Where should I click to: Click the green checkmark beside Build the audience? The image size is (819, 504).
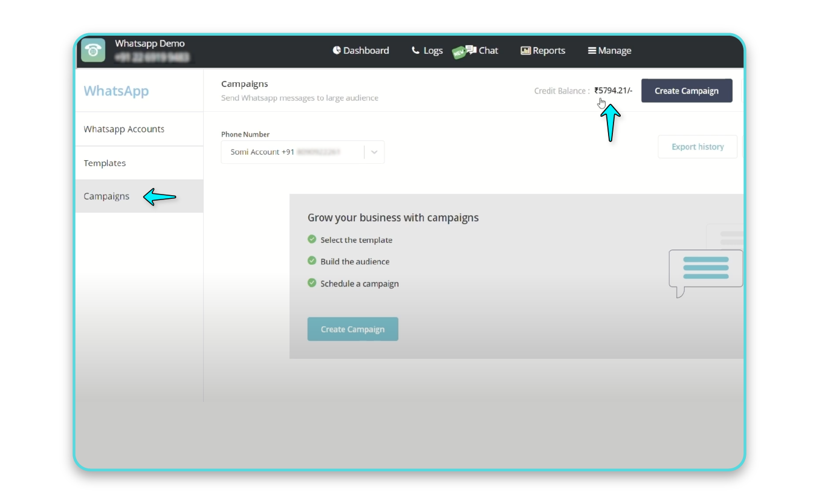point(312,260)
